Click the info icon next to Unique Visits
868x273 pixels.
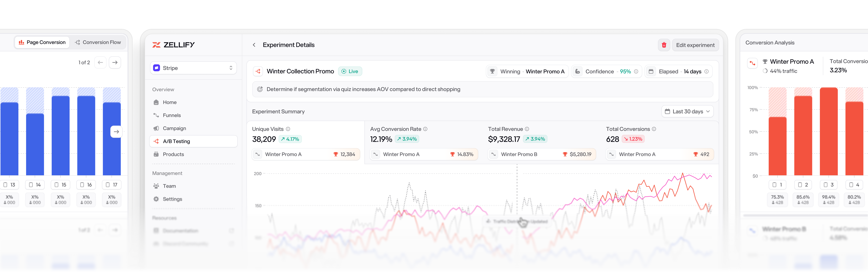(x=288, y=129)
